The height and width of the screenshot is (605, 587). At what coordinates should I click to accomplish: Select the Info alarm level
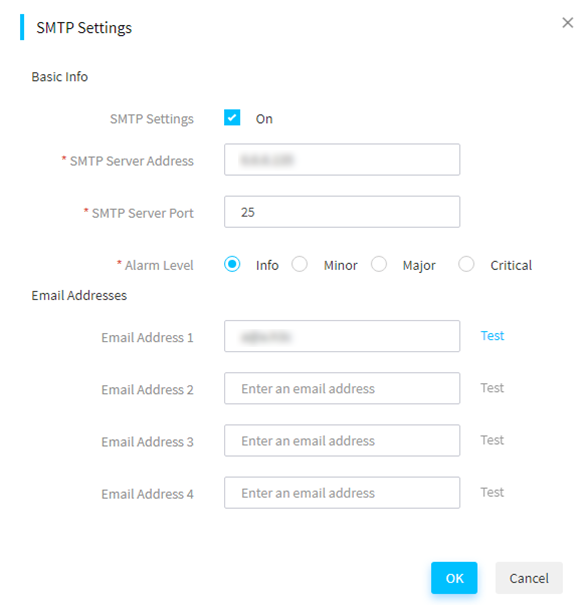pyautogui.click(x=232, y=264)
